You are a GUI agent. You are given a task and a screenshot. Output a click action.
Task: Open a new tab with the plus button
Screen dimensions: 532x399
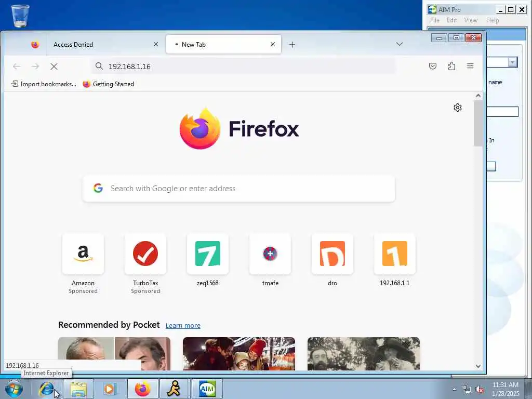(292, 45)
